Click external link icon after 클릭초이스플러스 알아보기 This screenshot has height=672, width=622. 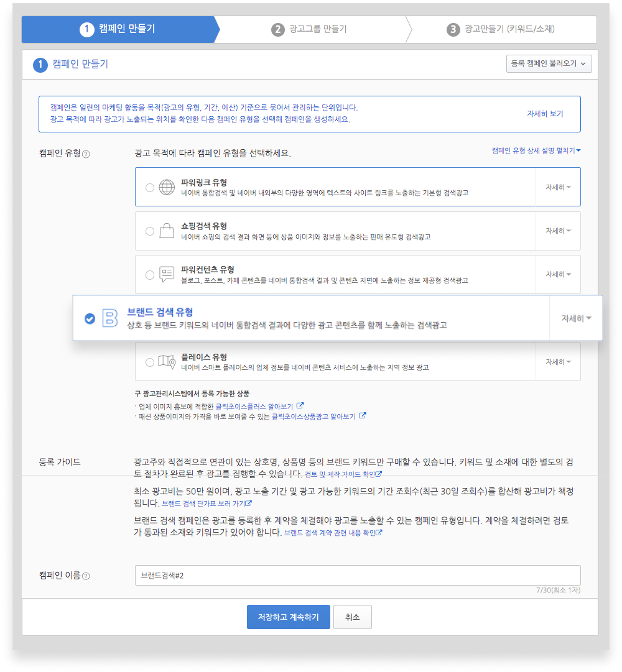click(300, 405)
